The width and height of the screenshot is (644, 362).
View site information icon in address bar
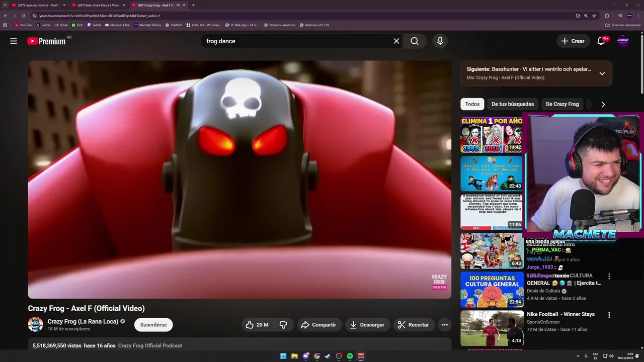click(x=34, y=16)
